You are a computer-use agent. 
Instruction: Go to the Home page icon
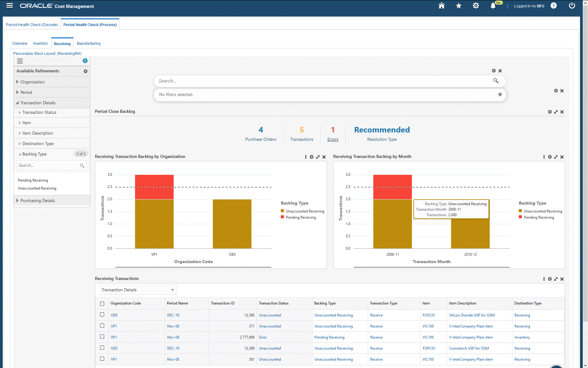tap(441, 6)
